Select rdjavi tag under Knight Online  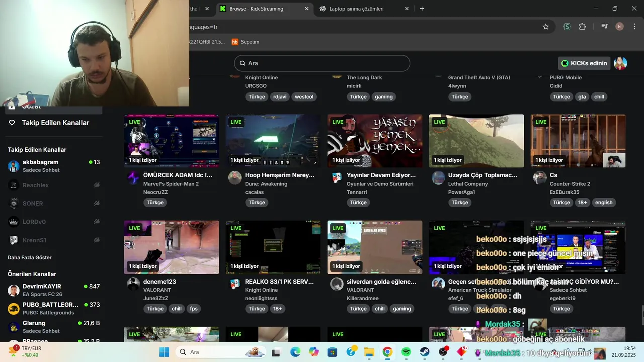[280, 97]
